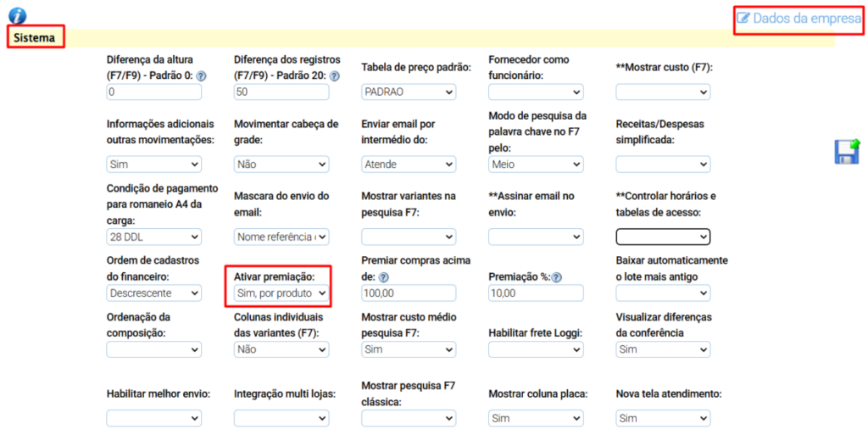This screenshot has height=446, width=868.
Task: Open Informações adicionais outras movimentações dropdown
Action: click(x=154, y=164)
